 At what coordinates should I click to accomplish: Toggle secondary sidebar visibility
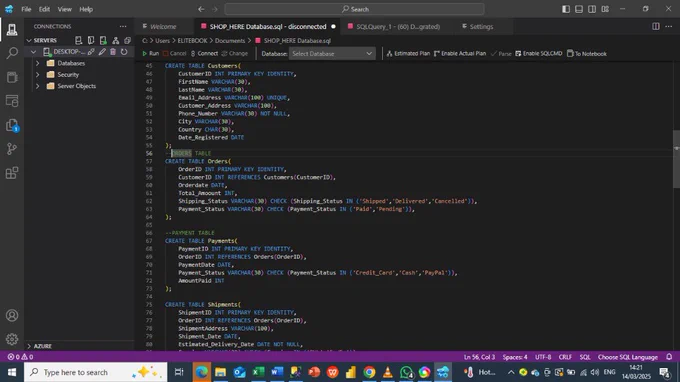[592, 9]
